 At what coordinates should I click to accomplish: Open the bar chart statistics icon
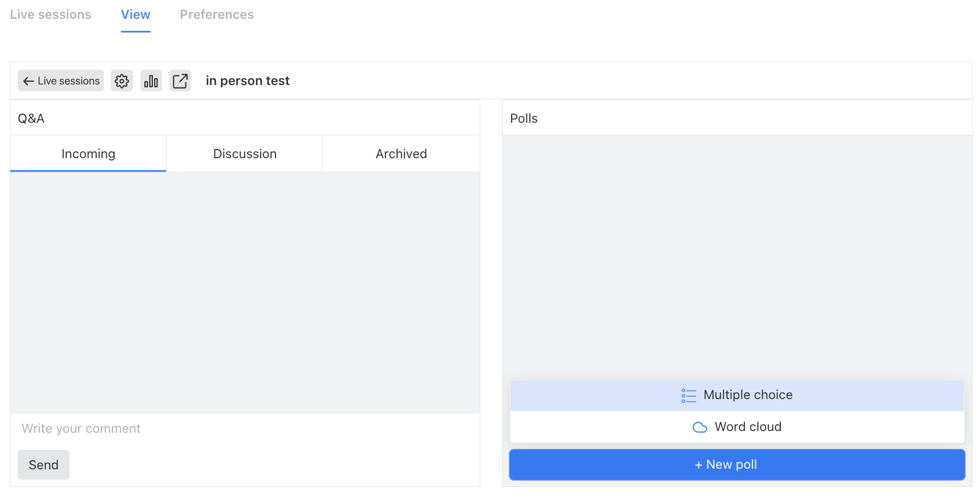[x=151, y=81]
